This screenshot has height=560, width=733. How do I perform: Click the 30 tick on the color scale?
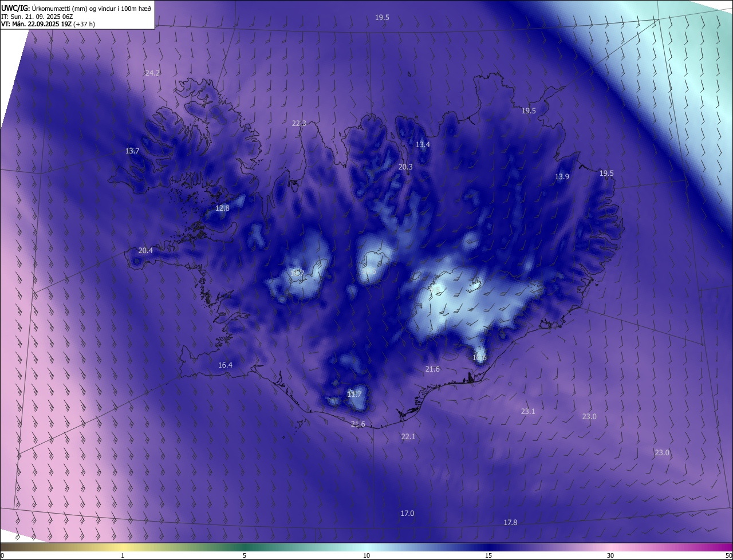pos(610,556)
